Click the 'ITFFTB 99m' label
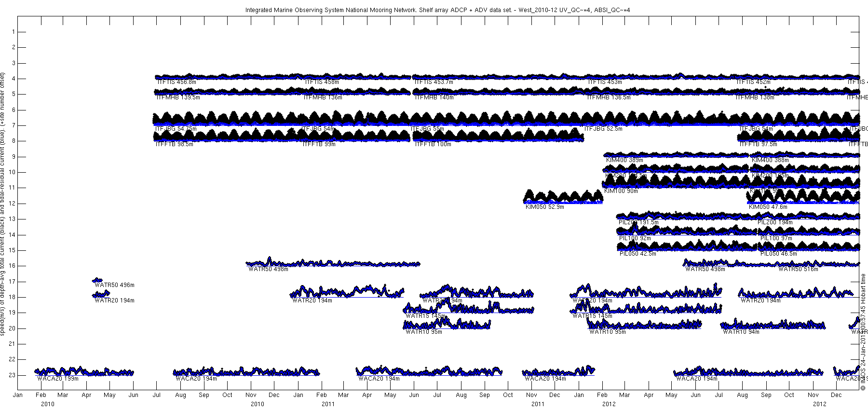 click(319, 144)
